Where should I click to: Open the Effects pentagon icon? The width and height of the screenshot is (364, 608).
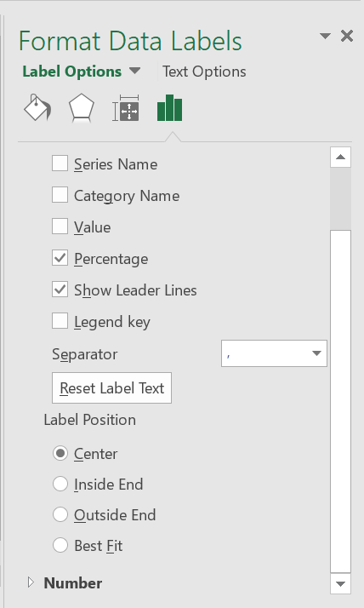82,108
